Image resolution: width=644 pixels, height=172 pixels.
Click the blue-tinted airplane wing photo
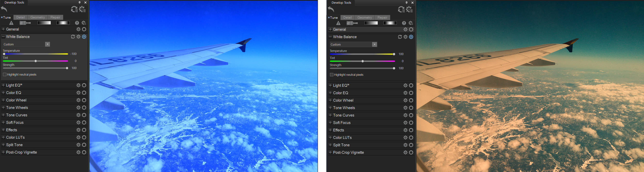coord(204,86)
